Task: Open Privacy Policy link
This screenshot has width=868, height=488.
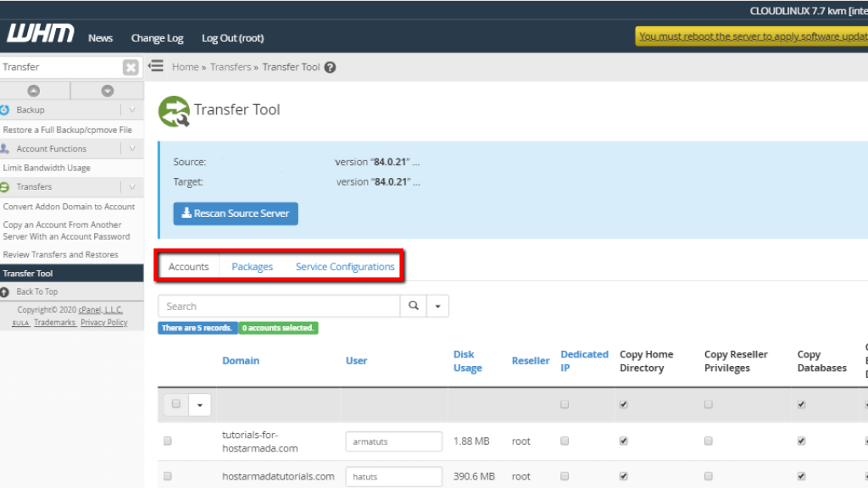Action: (104, 323)
